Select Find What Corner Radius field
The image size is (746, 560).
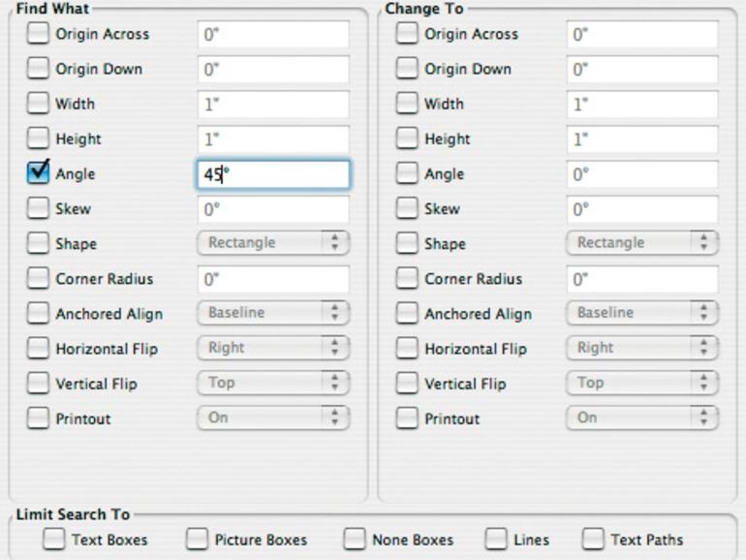[x=273, y=279]
